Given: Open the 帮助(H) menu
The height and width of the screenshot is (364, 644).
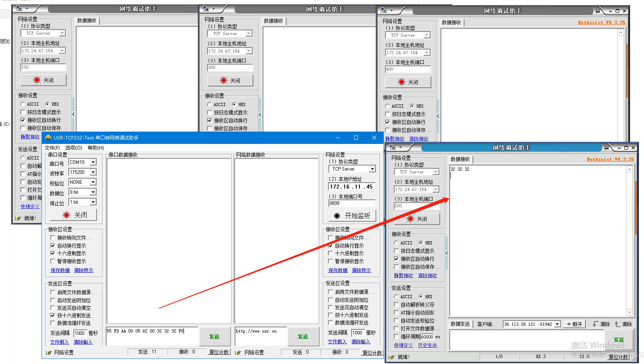Looking at the screenshot, I should [95, 148].
